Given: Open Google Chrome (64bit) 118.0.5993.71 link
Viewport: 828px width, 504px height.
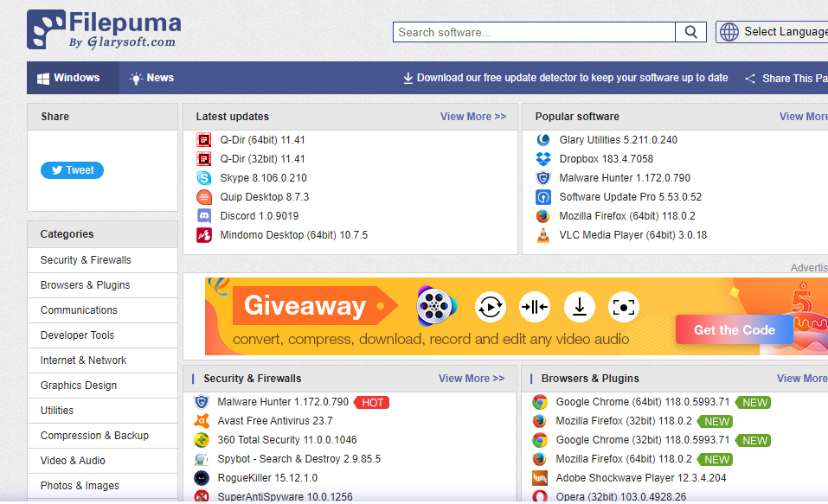Looking at the screenshot, I should pos(643,402).
